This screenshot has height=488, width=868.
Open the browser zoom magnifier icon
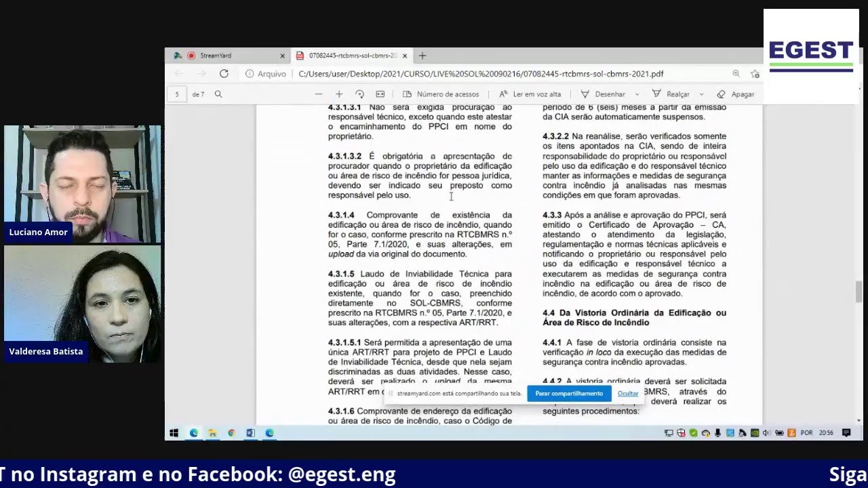[x=736, y=74]
